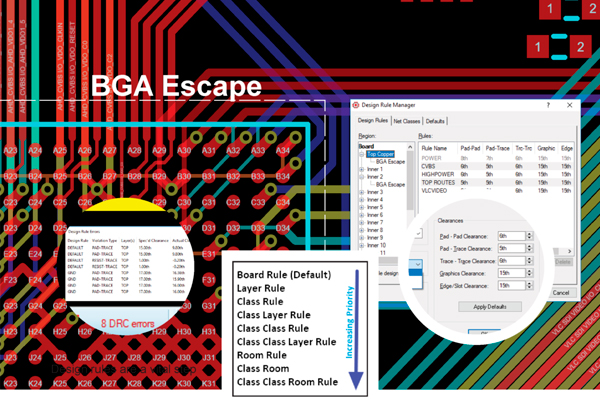The image size is (600, 400).
Task: Select the Design Rules tab
Action: click(374, 120)
